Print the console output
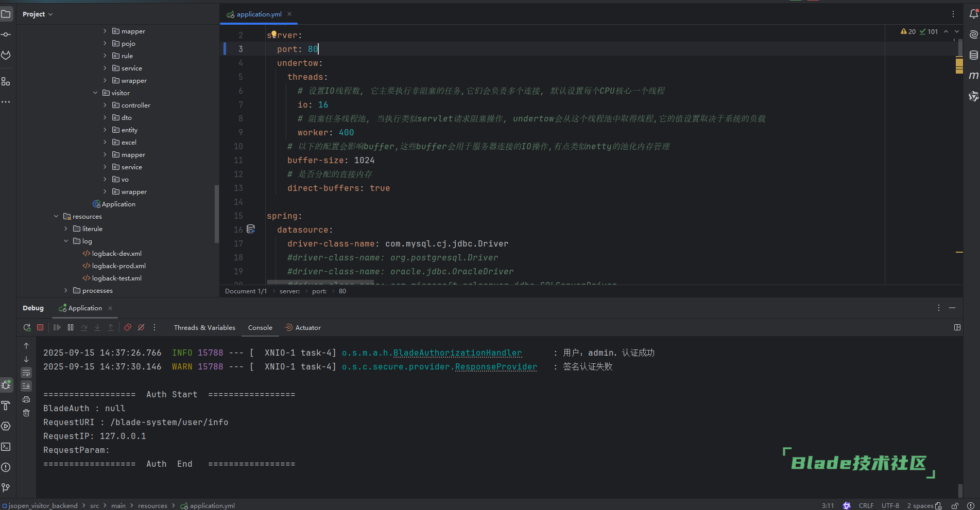980x510 pixels. 26,399
